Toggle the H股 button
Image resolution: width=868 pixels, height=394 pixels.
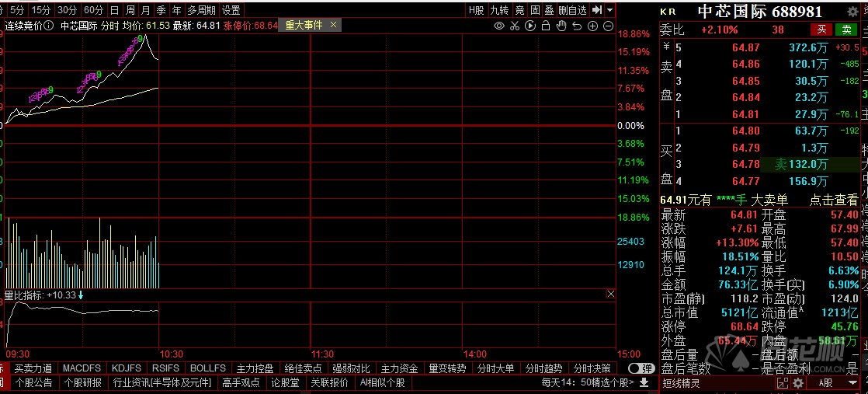pos(476,10)
